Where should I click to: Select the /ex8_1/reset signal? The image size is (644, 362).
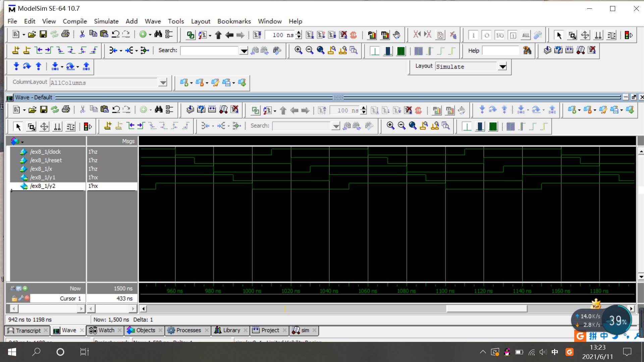pos(46,160)
